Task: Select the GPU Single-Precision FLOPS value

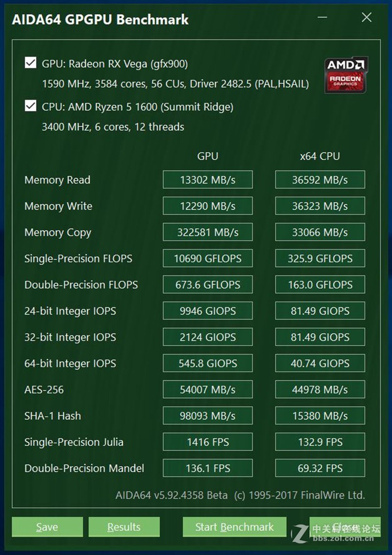Action: point(207,258)
